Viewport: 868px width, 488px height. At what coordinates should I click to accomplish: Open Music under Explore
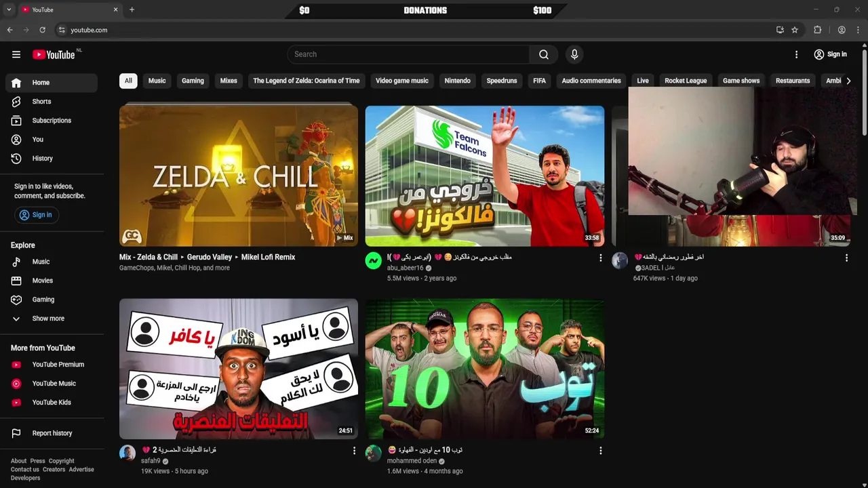(x=52, y=262)
